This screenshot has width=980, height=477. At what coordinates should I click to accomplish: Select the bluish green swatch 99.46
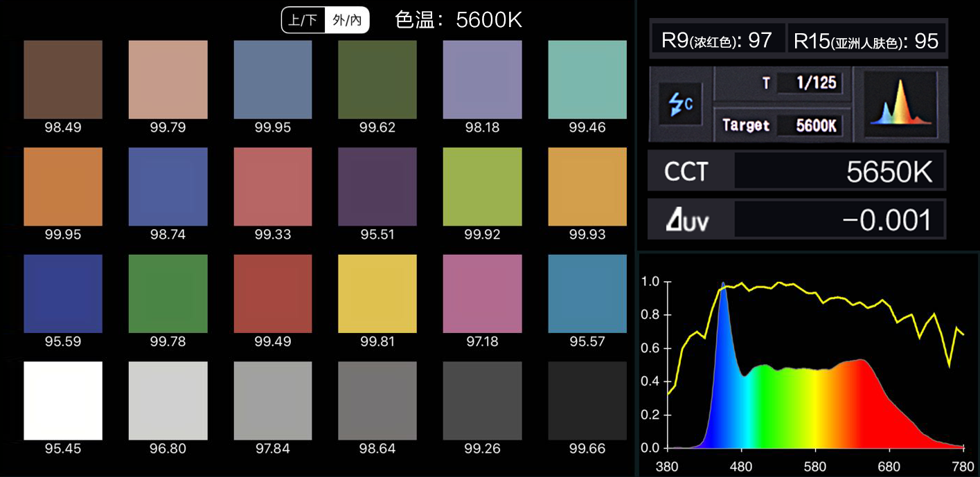click(x=587, y=80)
